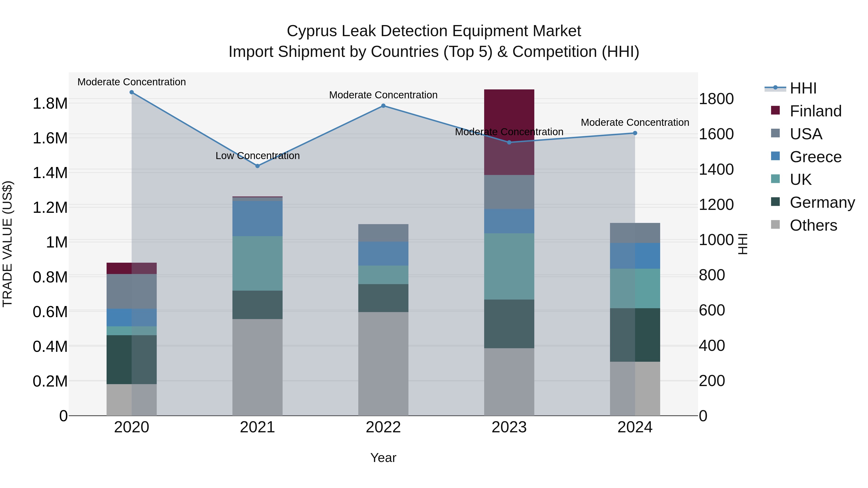This screenshot has height=488, width=868.
Task: Click the 2024 HHI data point
Action: coord(635,133)
